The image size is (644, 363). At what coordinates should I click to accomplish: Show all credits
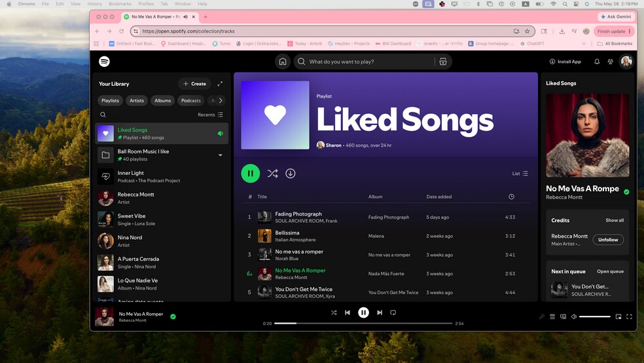615,220
